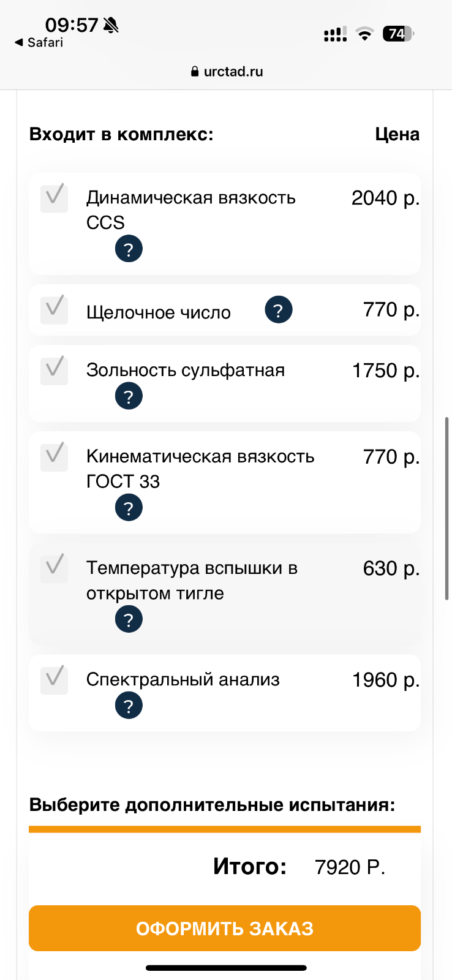This screenshot has width=452, height=980.
Task: Expand Выберите дополнительные испытания section
Action: pyautogui.click(x=212, y=805)
